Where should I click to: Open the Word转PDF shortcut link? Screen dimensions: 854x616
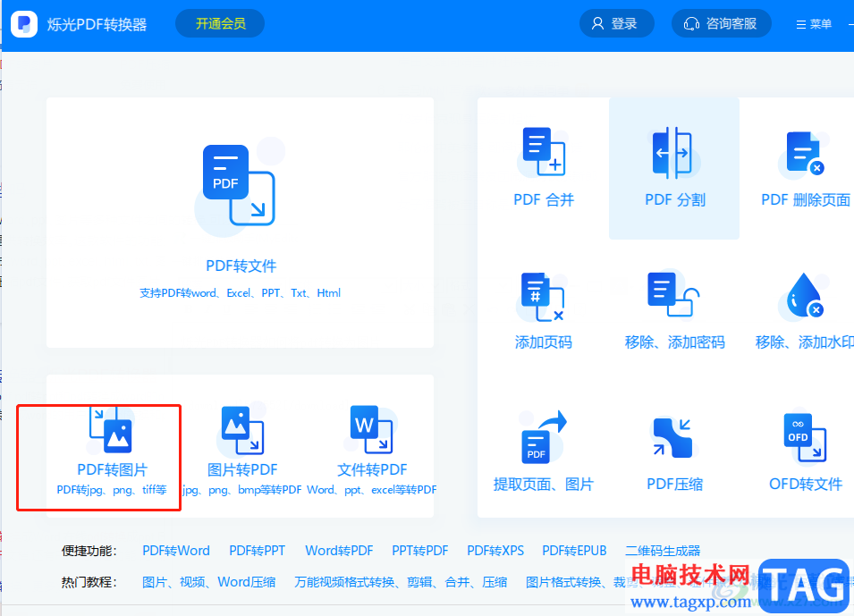coord(339,551)
